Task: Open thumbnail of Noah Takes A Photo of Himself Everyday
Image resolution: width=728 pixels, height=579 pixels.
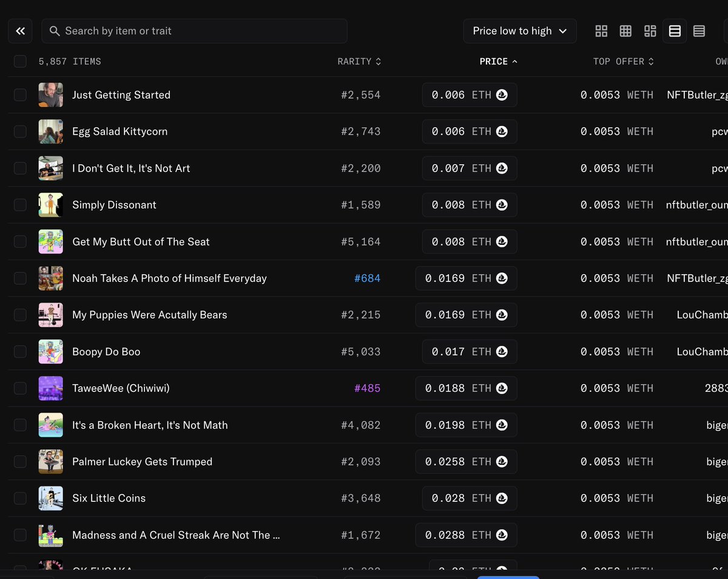Action: tap(51, 278)
